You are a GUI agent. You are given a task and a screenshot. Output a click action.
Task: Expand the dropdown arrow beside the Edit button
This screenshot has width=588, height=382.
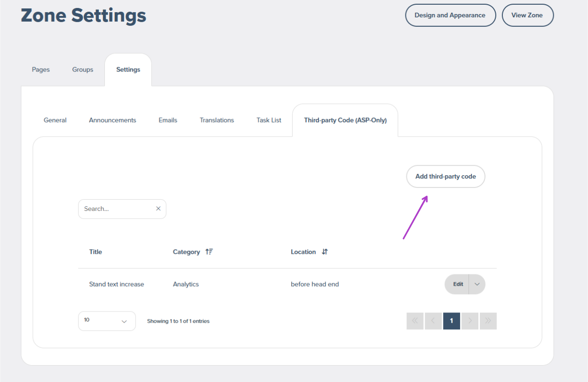(477, 284)
